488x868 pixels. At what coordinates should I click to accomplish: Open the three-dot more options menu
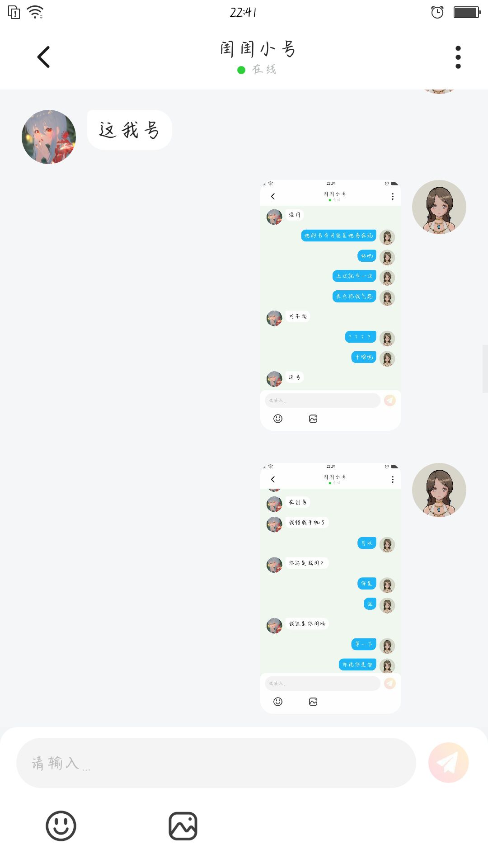pyautogui.click(x=458, y=57)
